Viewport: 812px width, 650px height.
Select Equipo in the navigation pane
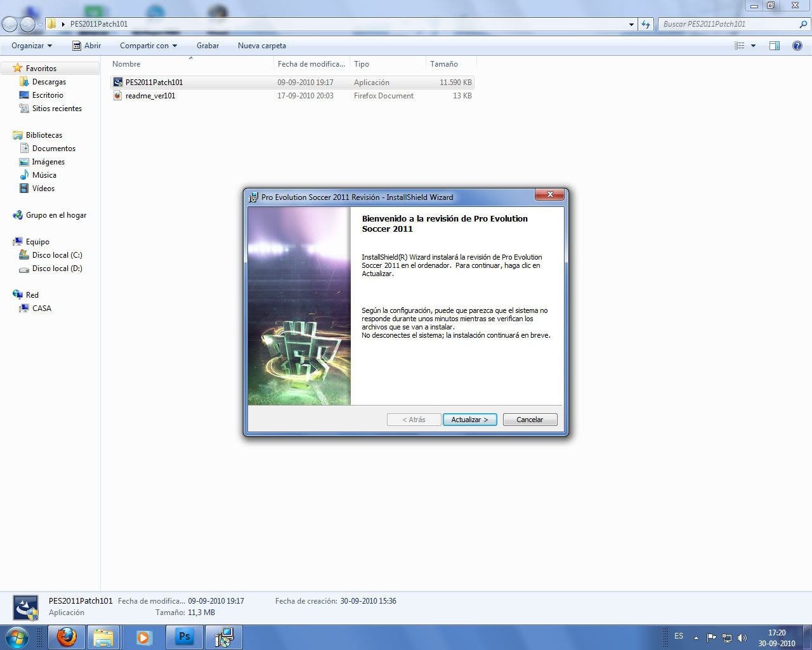pyautogui.click(x=37, y=242)
